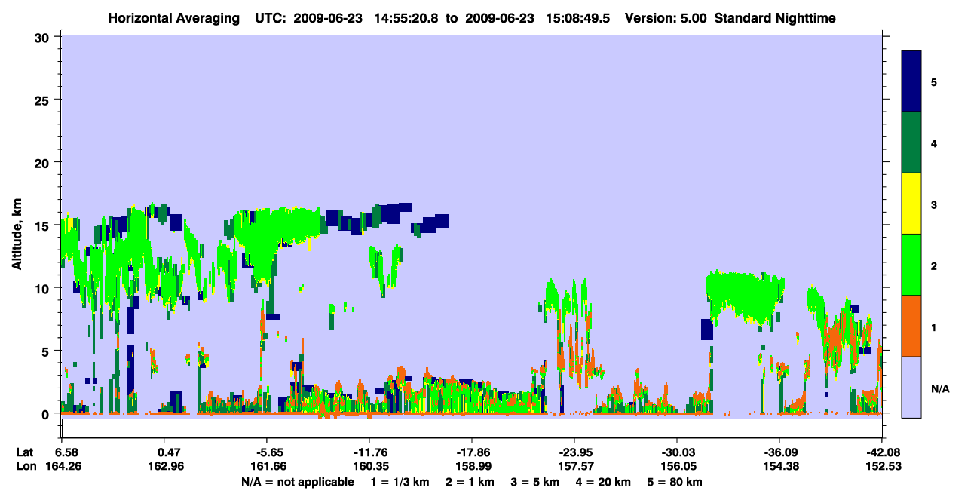Screen dimensions: 980x503
Task: Click the colorbar label "N/A"
Action: 940,388
